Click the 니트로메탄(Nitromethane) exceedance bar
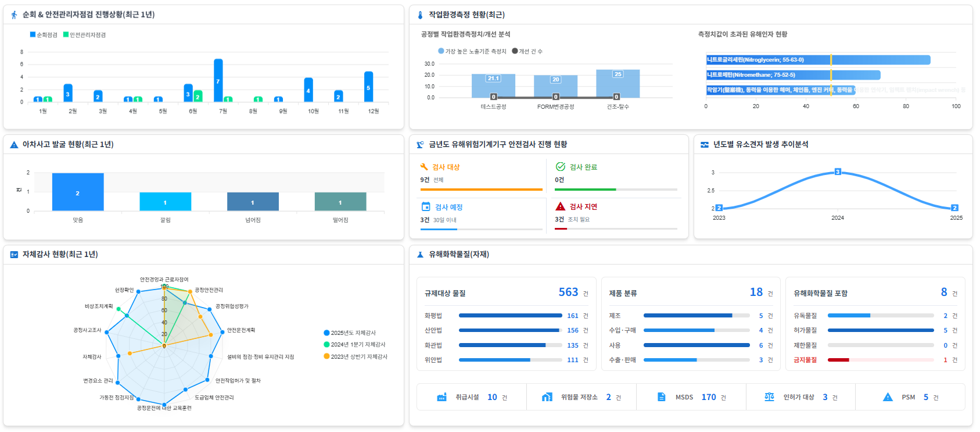 tap(793, 75)
